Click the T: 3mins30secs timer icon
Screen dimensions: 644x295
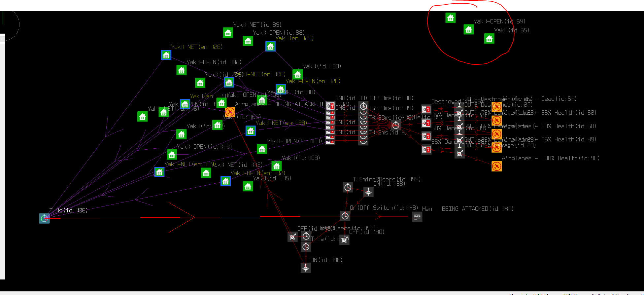(x=348, y=188)
